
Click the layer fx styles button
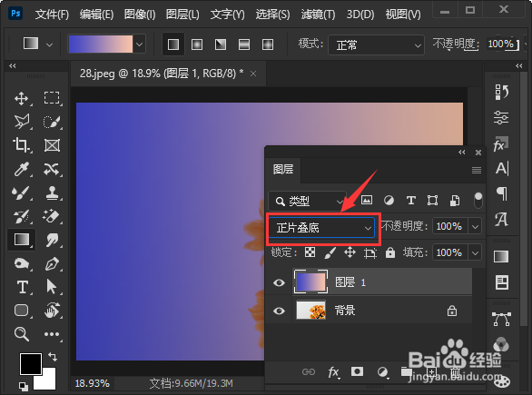click(x=333, y=372)
